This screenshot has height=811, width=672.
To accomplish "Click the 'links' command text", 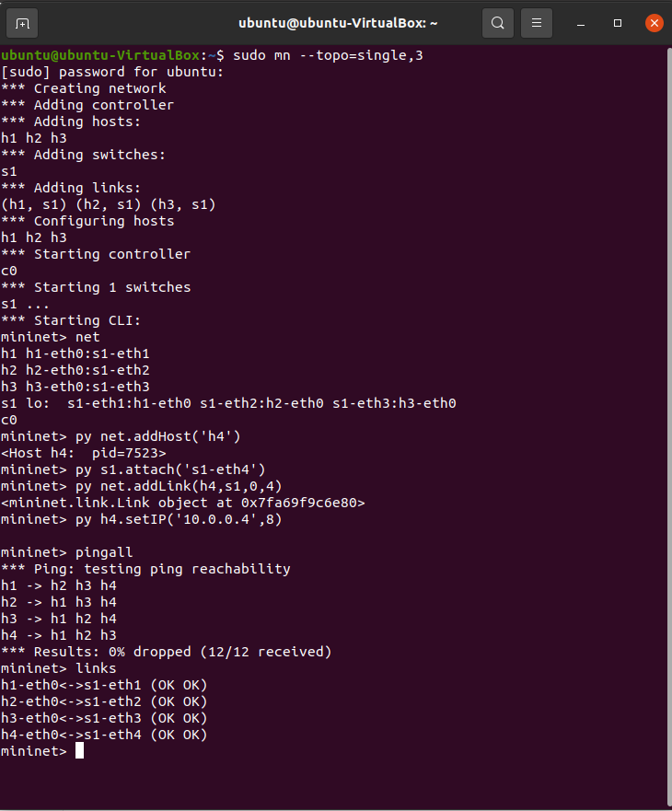I will [96, 668].
